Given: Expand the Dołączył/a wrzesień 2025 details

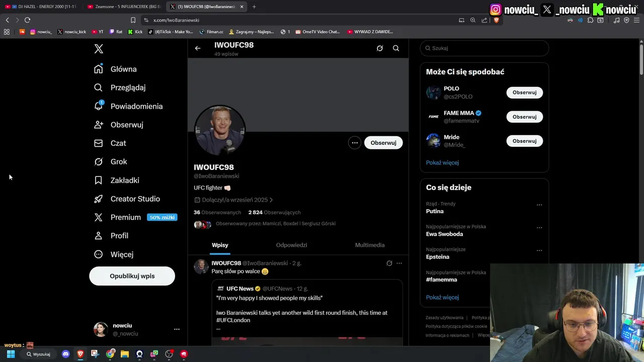Looking at the screenshot, I should pos(234,200).
